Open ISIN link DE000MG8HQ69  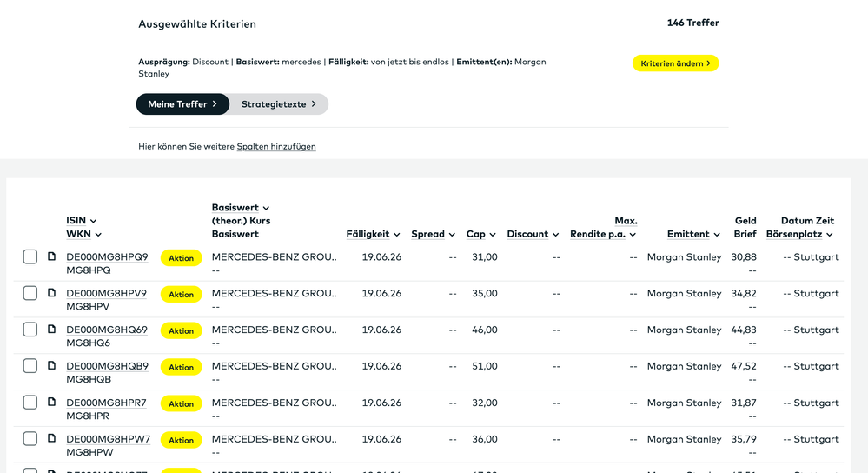click(107, 330)
